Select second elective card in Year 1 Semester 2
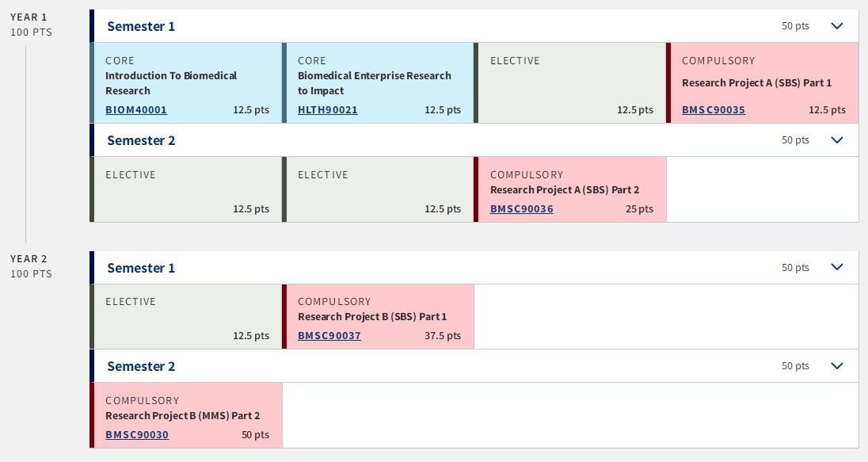868x462 pixels. coord(378,189)
